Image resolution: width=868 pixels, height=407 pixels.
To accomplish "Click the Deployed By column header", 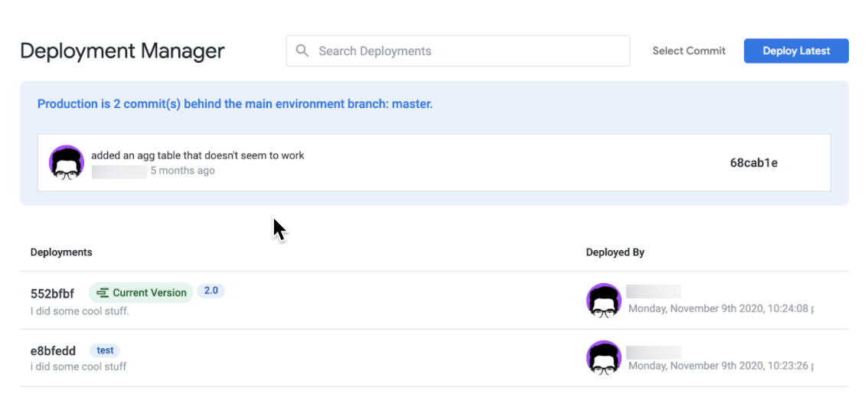I will coord(615,252).
